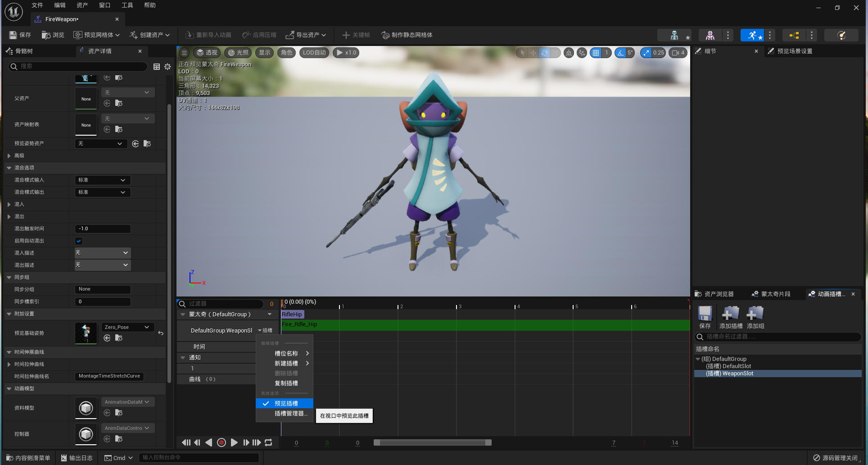The width and height of the screenshot is (868, 465).
Task: Toggle rotation snapping angle icon
Action: coord(620,53)
